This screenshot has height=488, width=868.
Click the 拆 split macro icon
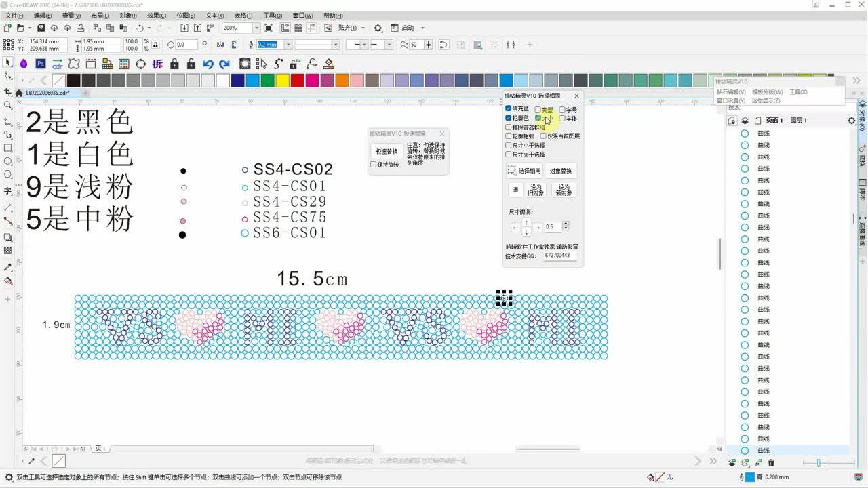[157, 64]
